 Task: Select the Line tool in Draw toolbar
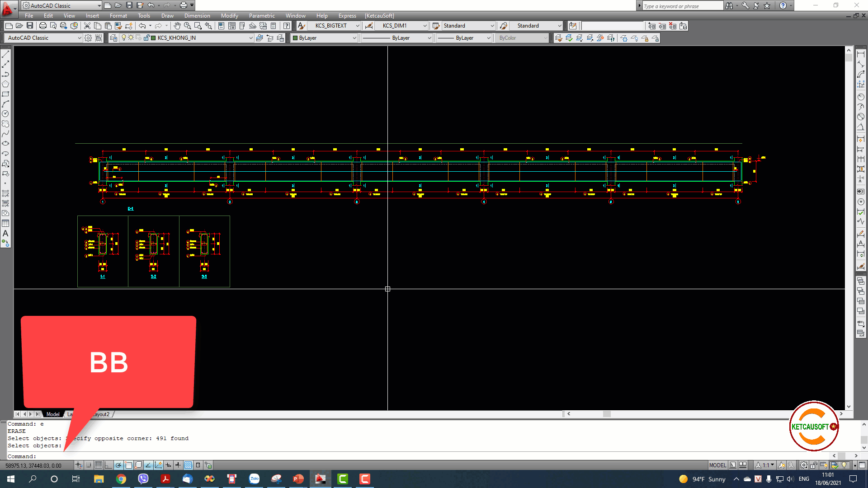click(5, 54)
